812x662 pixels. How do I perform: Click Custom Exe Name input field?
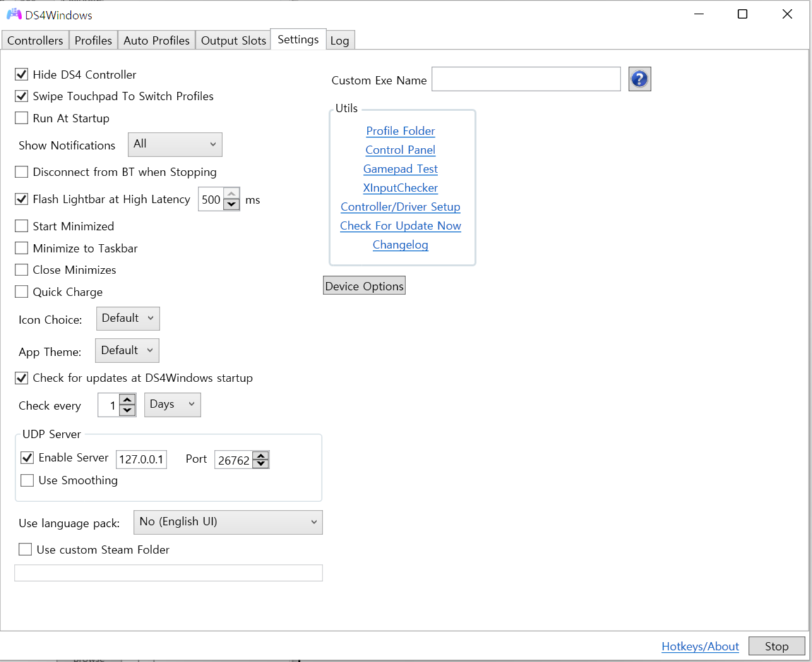526,79
